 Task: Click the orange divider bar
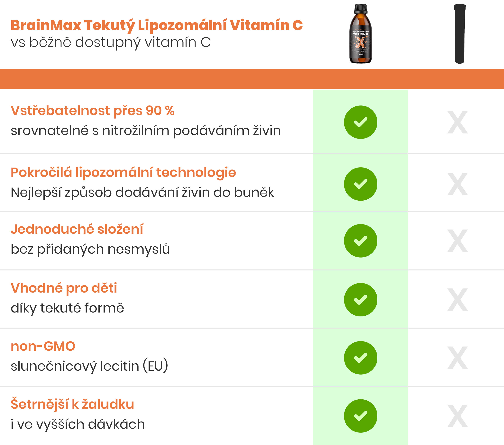click(252, 79)
